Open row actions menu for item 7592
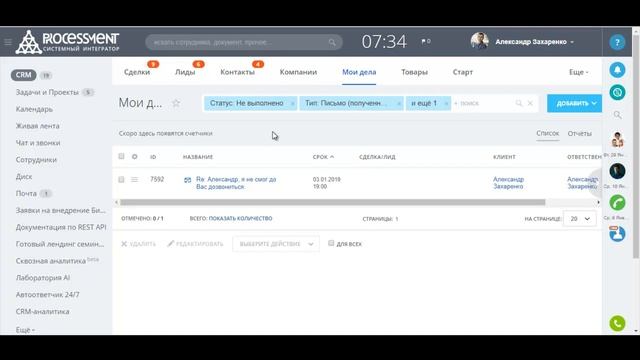 (134, 179)
